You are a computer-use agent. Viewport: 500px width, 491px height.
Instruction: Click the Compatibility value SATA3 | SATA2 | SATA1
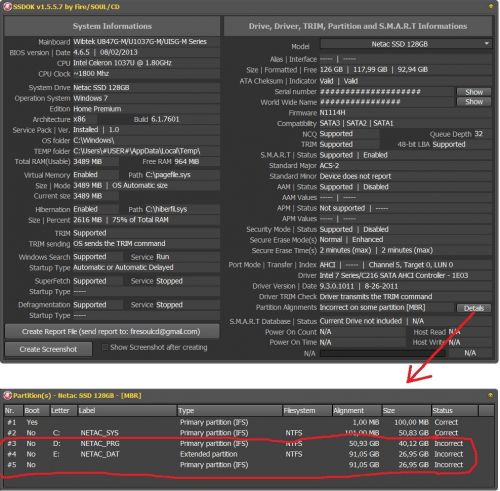[x=356, y=123]
